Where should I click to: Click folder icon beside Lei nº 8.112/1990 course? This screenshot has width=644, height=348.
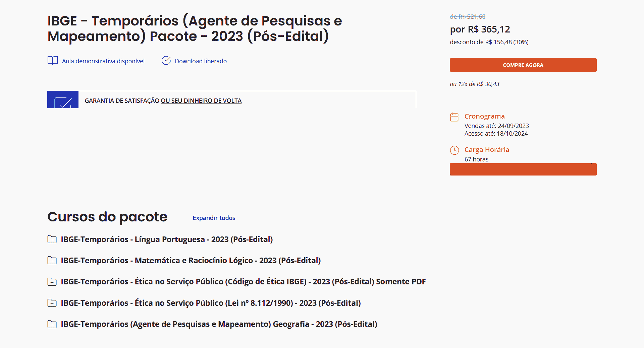52,303
